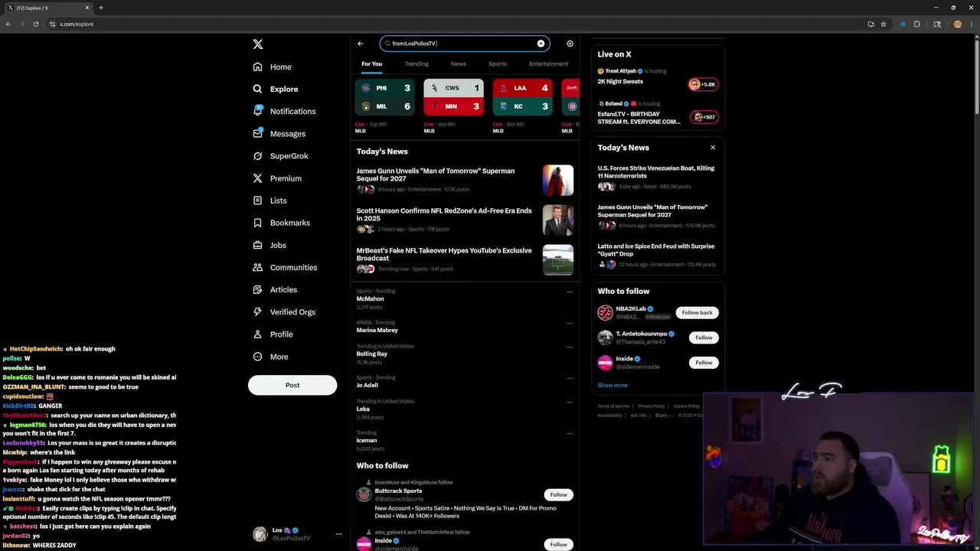Image resolution: width=980 pixels, height=551 pixels.
Task: Open the PHI vs MIL score card
Action: point(385,97)
